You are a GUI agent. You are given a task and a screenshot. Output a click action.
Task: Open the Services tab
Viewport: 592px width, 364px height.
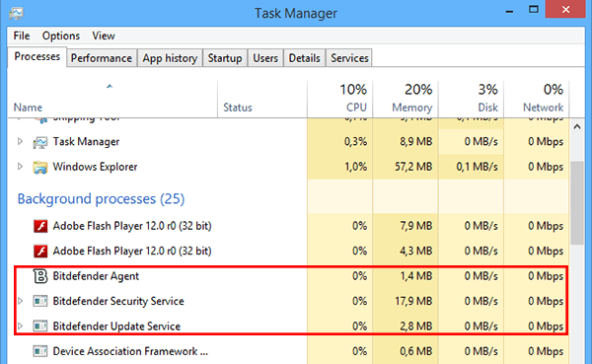(349, 58)
